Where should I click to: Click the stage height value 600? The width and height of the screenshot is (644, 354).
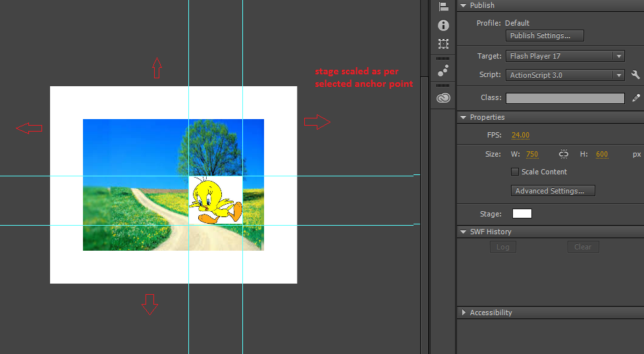(602, 154)
